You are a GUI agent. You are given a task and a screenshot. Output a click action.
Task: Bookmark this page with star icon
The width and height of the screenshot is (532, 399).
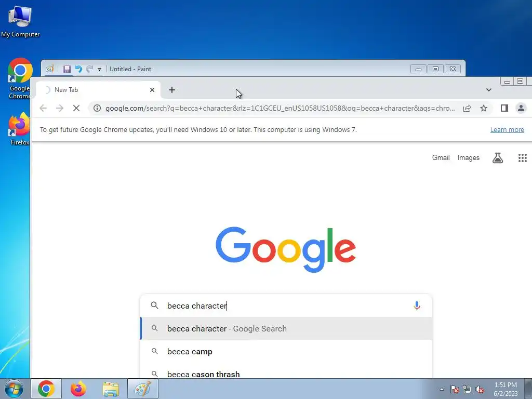point(484,108)
